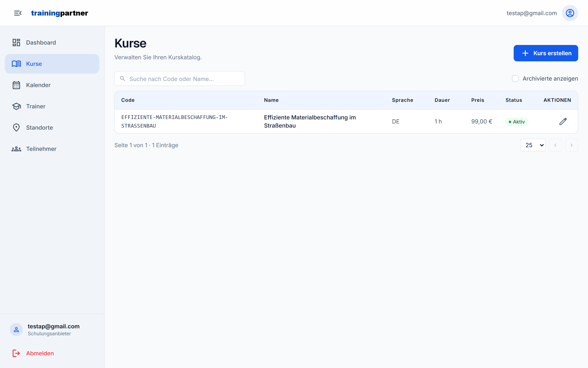The image size is (588, 368).
Task: Focus the search field for Code or Name
Action: tap(179, 79)
